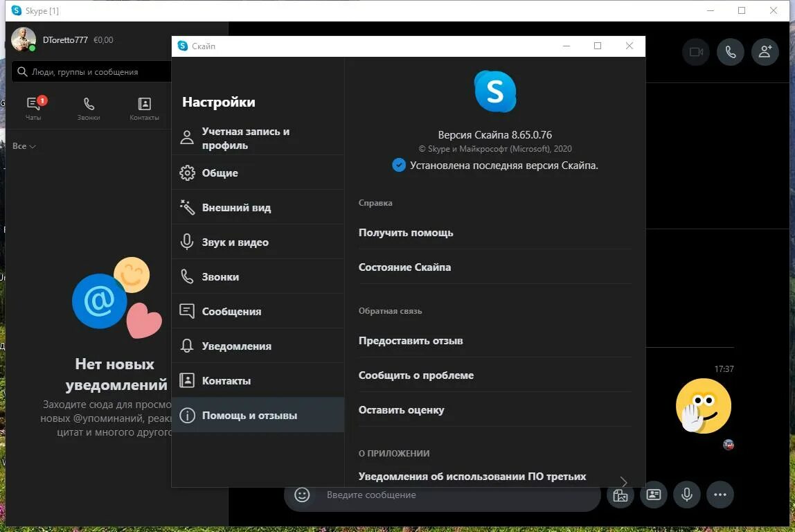795x532 pixels.
Task: Click the Skype icon in the main title bar
Action: [x=16, y=10]
